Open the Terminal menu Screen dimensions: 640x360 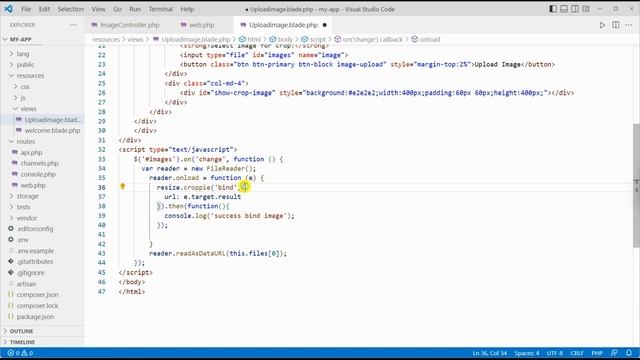click(160, 9)
